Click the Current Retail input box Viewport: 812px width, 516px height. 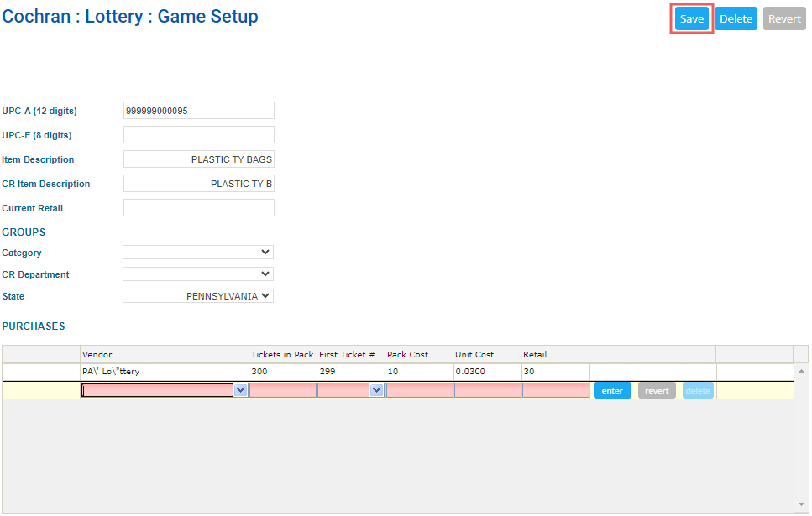[x=198, y=207]
